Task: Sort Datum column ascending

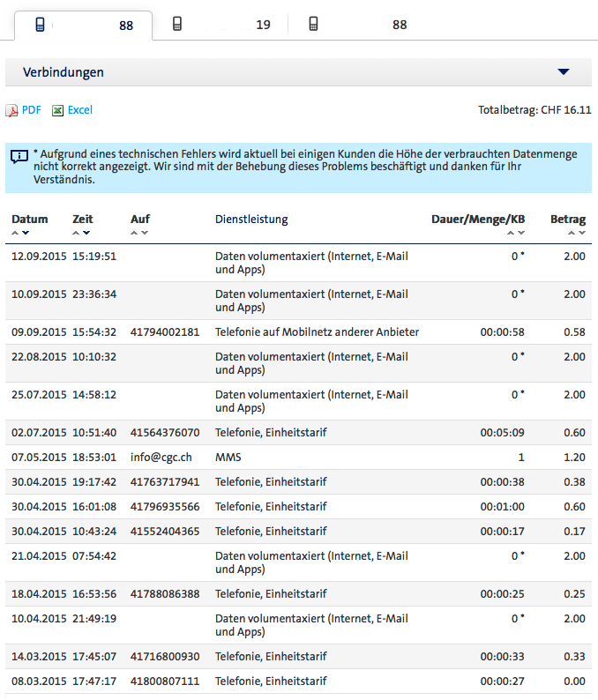Action: point(15,233)
